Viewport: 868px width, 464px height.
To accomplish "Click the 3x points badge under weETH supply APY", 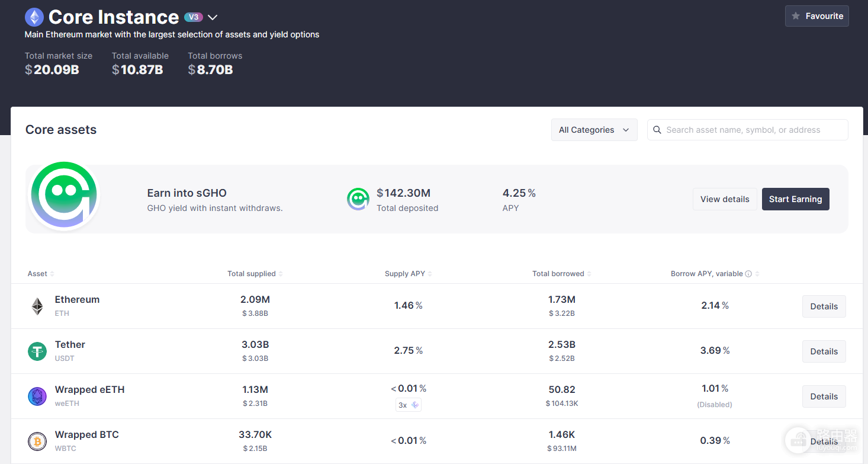I will click(x=409, y=405).
